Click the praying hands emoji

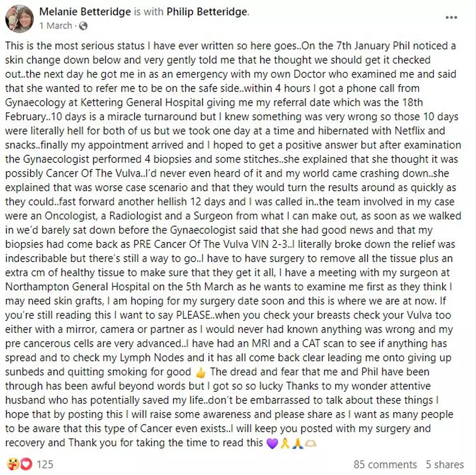click(x=297, y=443)
